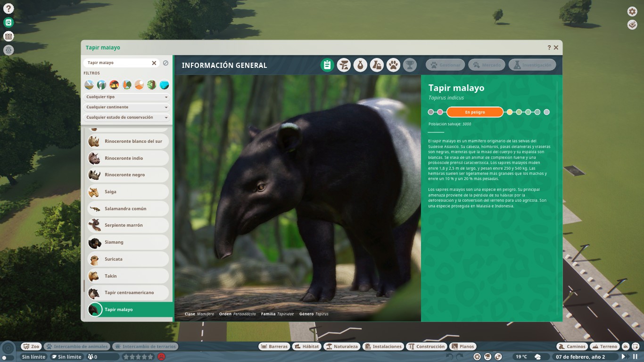Select Saiga in the animal list
644x362 pixels.
click(128, 192)
